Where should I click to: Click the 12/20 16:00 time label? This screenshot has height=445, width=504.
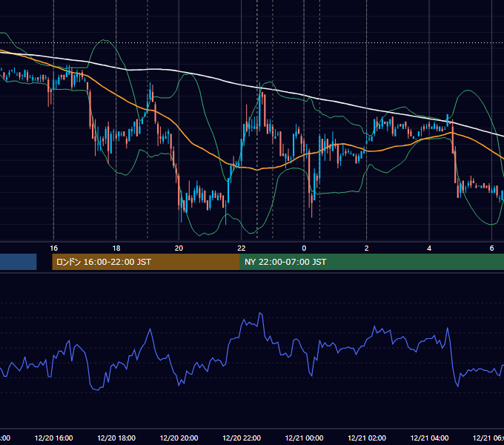click(53, 438)
